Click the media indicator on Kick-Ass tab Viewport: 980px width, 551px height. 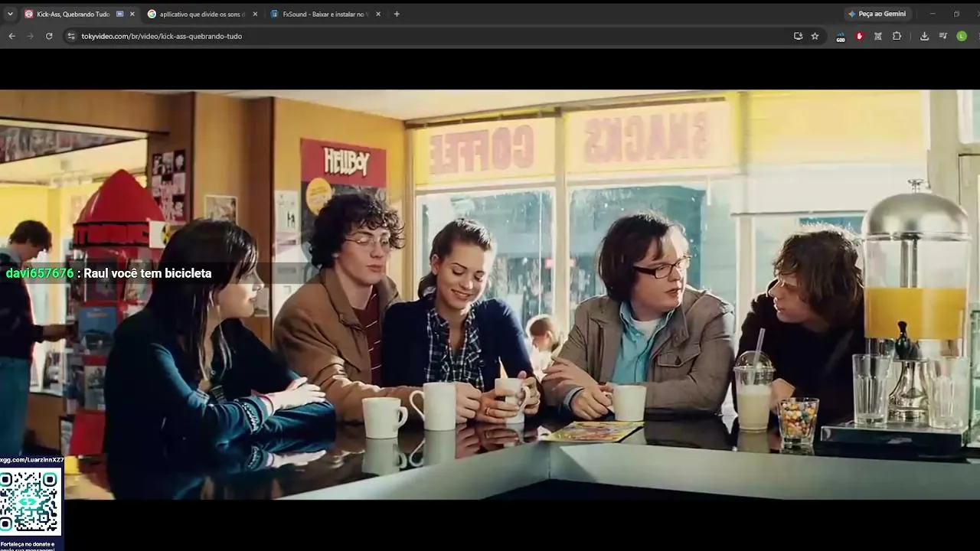[120, 14]
